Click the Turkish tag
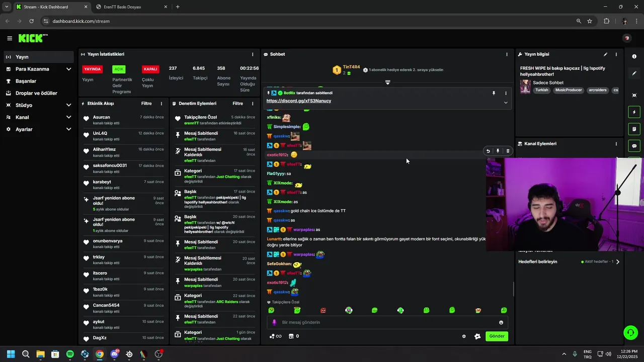This screenshot has height=362, width=644. pos(542,90)
